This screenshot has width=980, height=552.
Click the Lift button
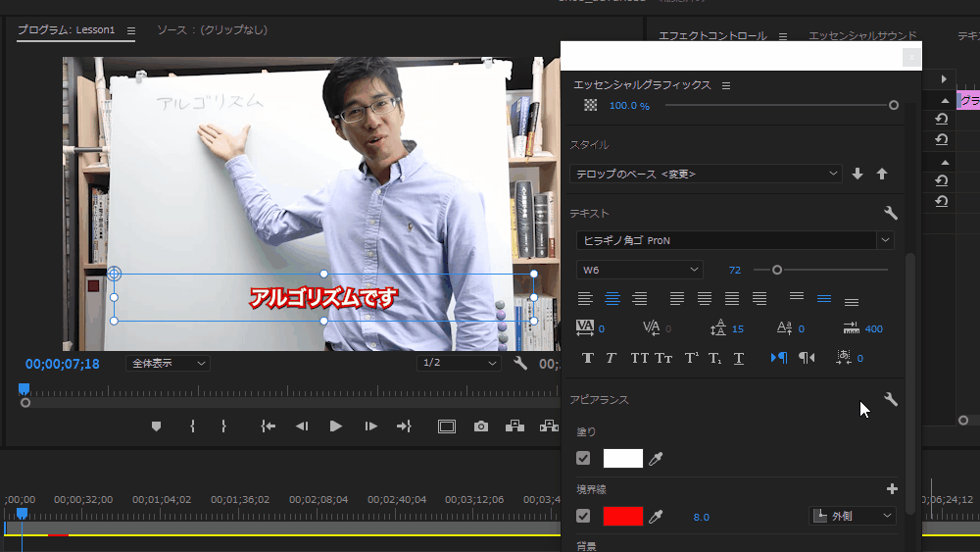[x=514, y=427]
